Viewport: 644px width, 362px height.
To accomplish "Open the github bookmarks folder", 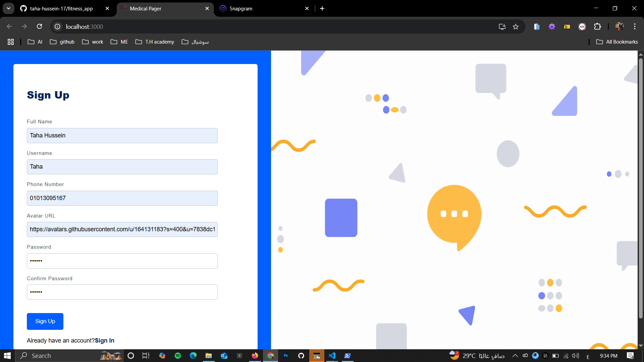I will (x=62, y=42).
